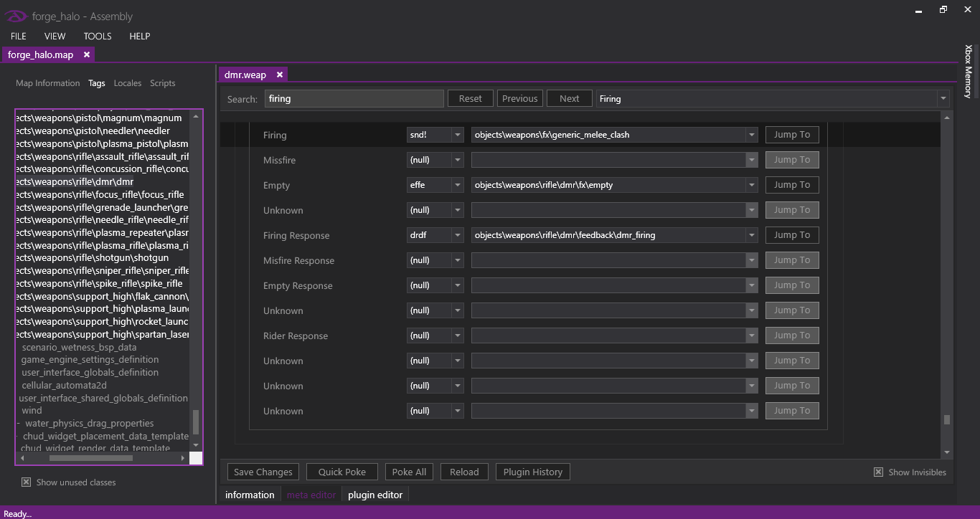Select the wind class in tree
Image resolution: width=980 pixels, height=519 pixels.
[x=32, y=411]
